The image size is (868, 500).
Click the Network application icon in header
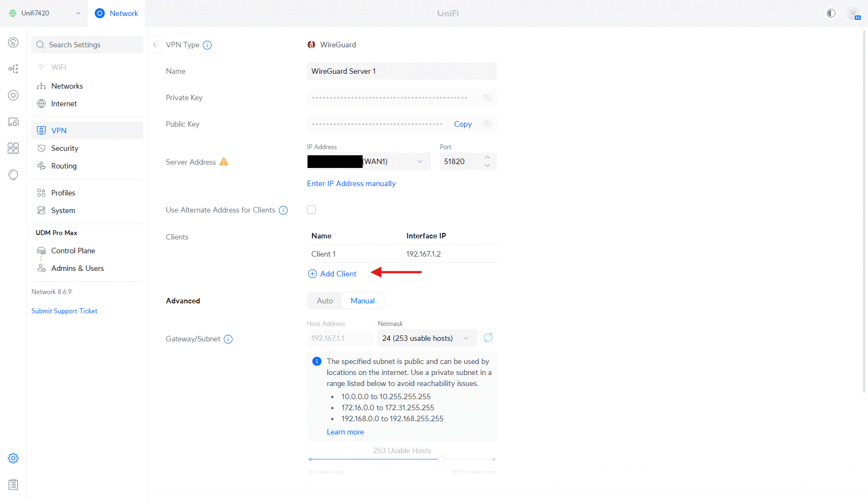[x=100, y=13]
